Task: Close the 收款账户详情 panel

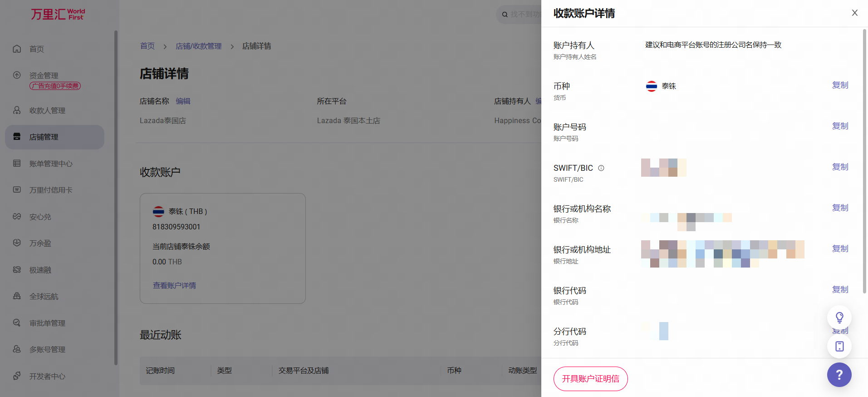Action: tap(854, 13)
